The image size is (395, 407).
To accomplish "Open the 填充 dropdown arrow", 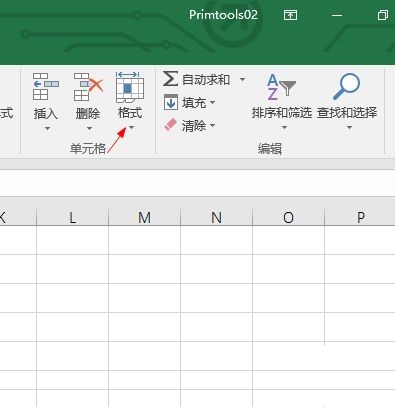I will pyautogui.click(x=213, y=102).
